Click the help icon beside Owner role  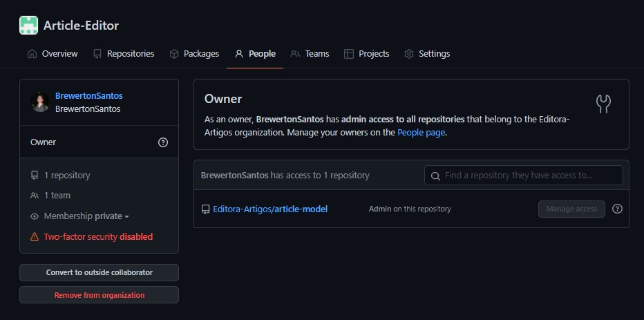point(163,142)
